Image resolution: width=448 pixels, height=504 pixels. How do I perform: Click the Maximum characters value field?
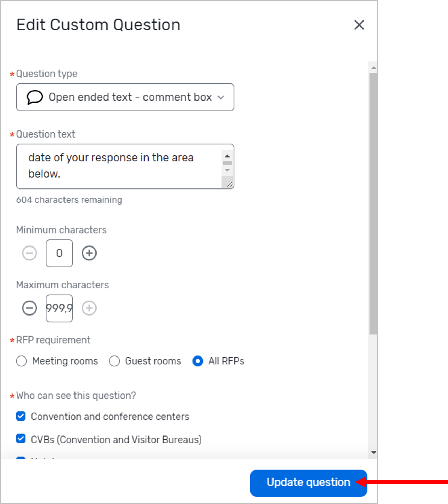(x=59, y=308)
